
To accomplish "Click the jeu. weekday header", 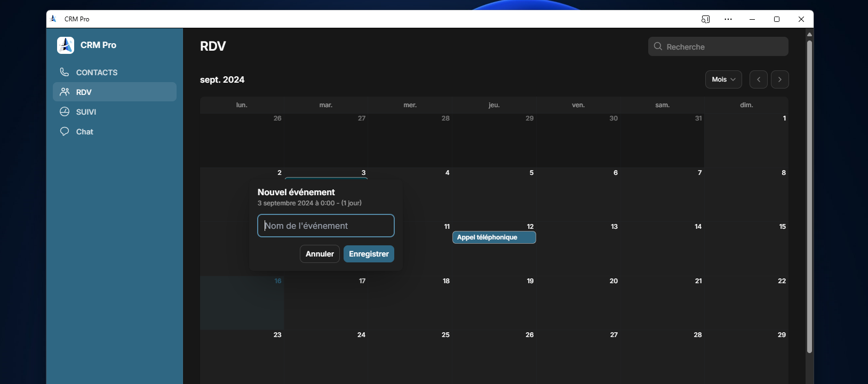I will point(494,105).
